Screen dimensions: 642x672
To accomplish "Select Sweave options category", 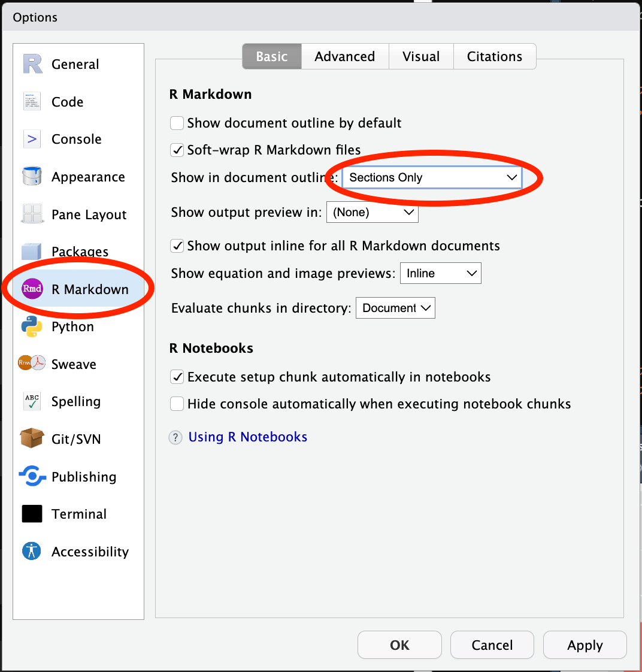I will click(x=78, y=364).
